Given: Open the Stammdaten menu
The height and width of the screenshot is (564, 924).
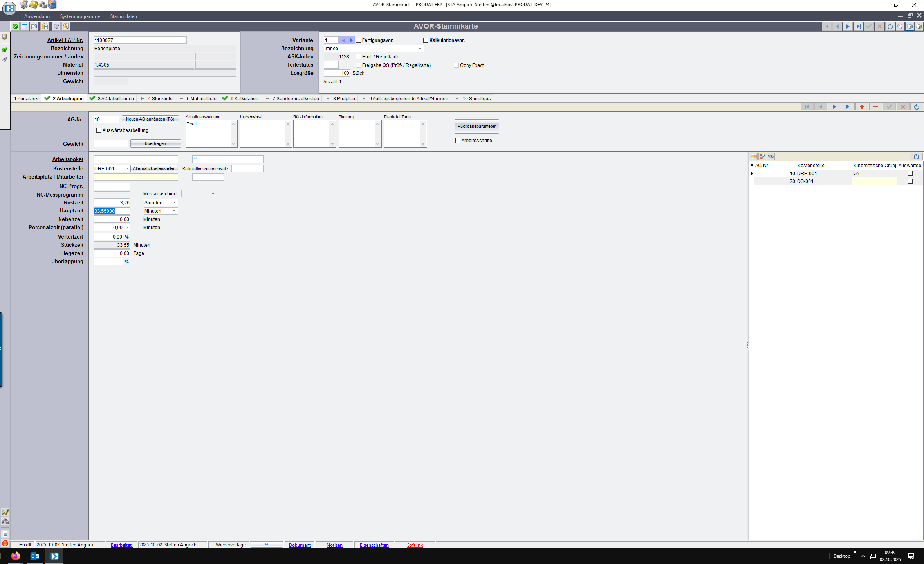Looking at the screenshot, I should click(x=123, y=16).
